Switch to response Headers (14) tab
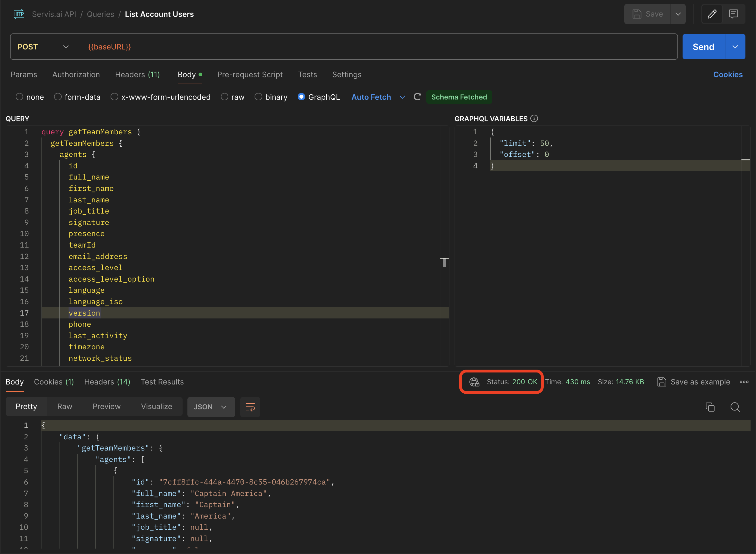Viewport: 756px width, 554px height. coord(107,382)
